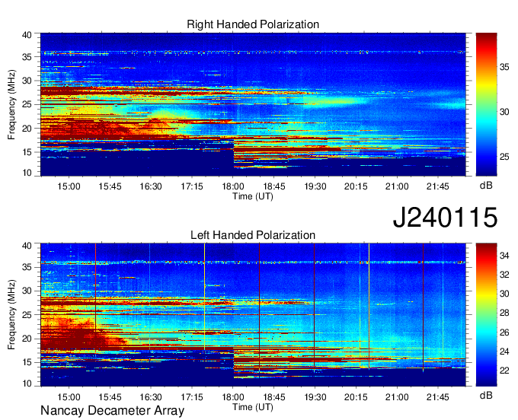This screenshot has width=518, height=420.
Task: Click 'Time (UT)' label under Left Handed plot
Action: point(253,407)
